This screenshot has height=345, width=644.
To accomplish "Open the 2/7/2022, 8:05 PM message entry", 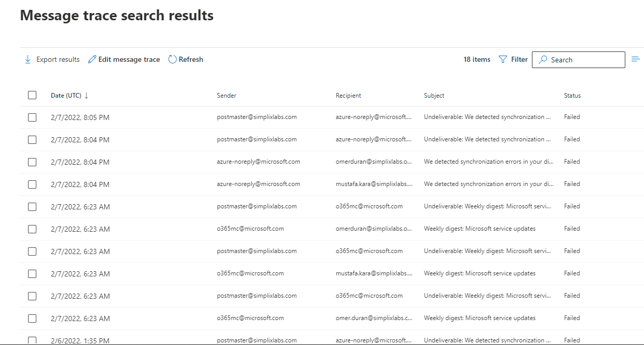I will [x=80, y=117].
